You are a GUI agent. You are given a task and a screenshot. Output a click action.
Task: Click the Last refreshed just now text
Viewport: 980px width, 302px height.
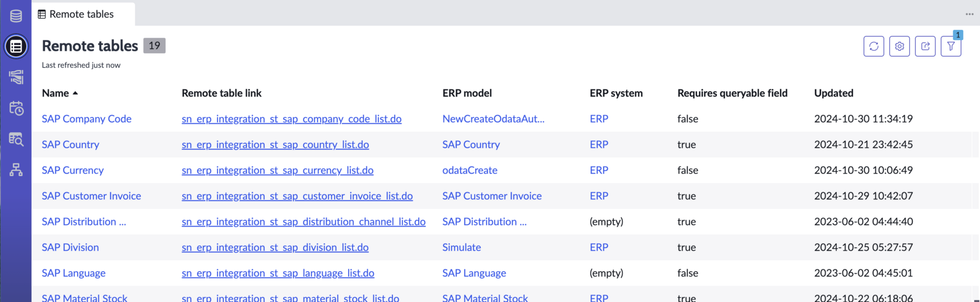coord(81,65)
